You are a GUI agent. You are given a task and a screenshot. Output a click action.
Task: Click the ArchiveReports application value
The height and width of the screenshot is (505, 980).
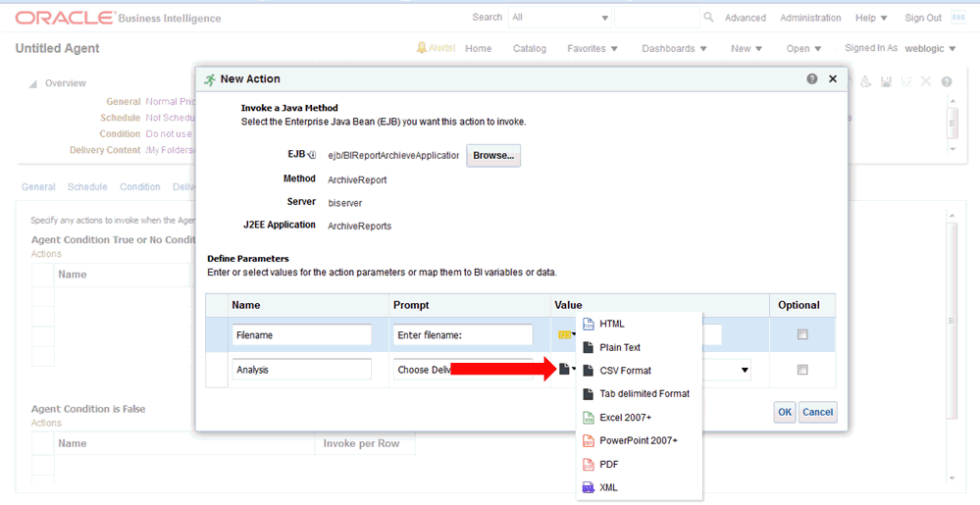(359, 227)
